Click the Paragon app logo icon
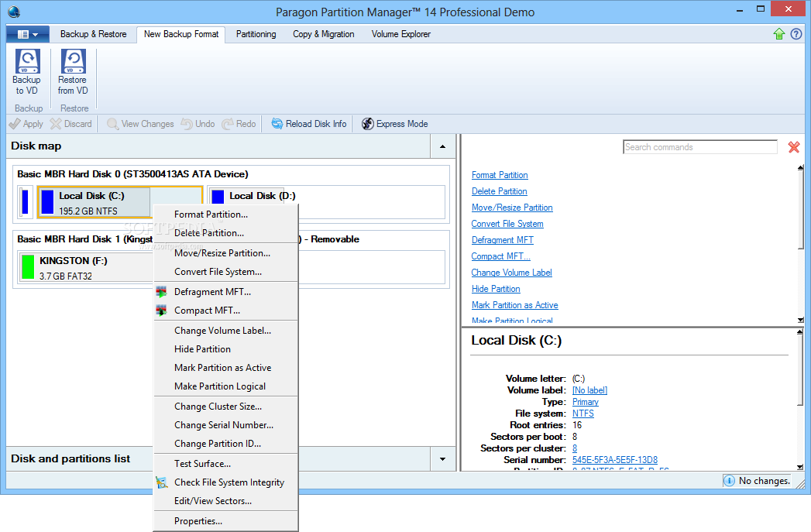 pyautogui.click(x=14, y=12)
